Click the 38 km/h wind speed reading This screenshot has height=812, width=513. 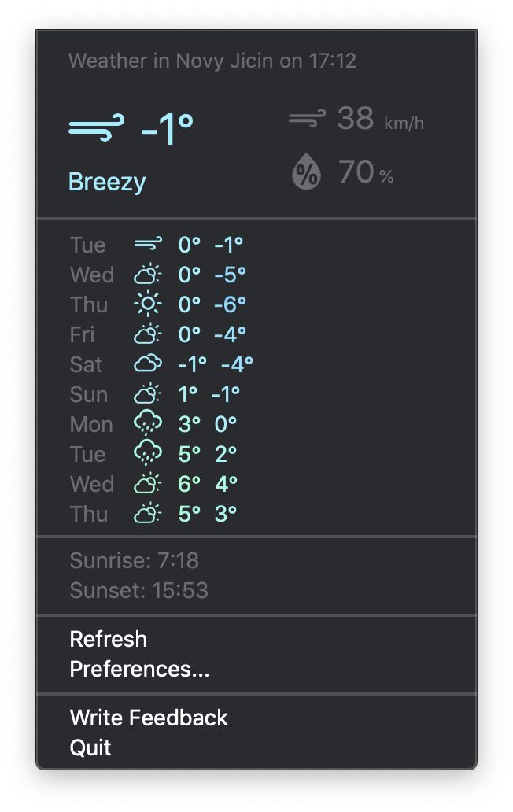click(380, 120)
